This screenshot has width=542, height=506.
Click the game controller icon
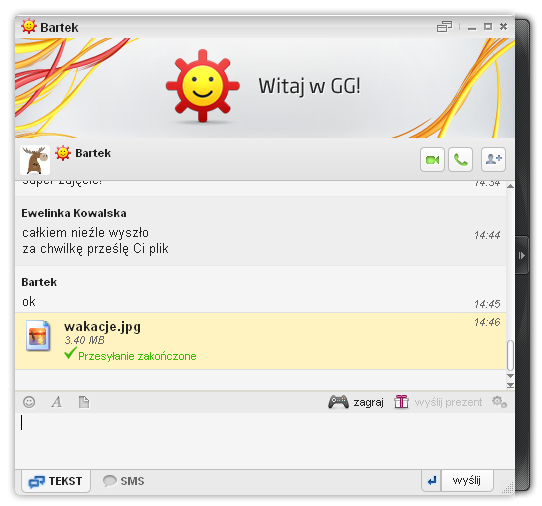pyautogui.click(x=338, y=402)
